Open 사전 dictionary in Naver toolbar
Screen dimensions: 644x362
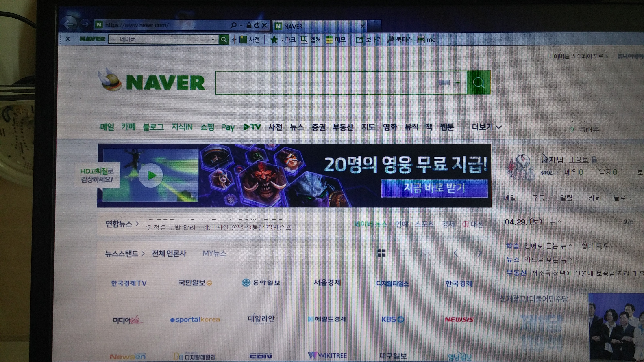pos(250,39)
